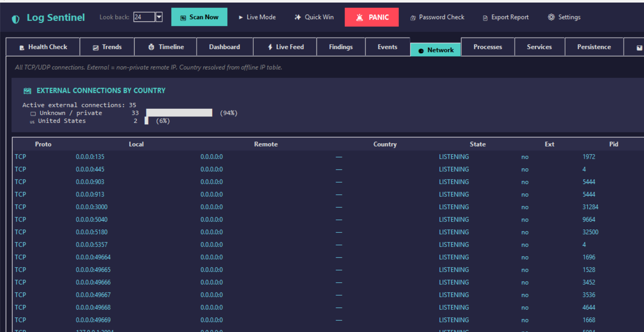Click Pid value 9664
The width and height of the screenshot is (644, 332).
(589, 219)
